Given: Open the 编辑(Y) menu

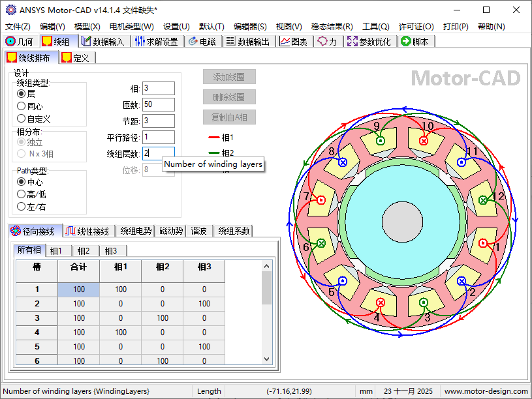Looking at the screenshot, I should point(52,27).
